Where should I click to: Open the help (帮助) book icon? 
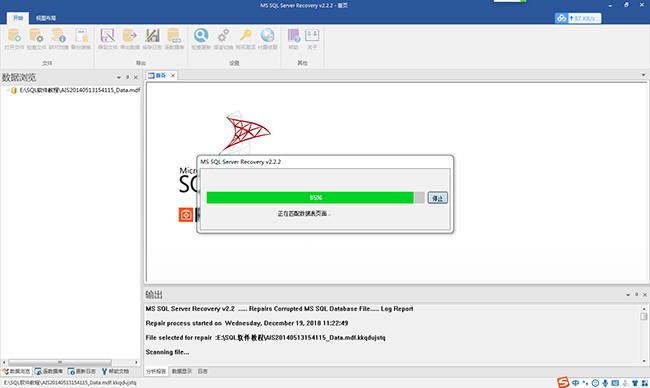[x=293, y=36]
